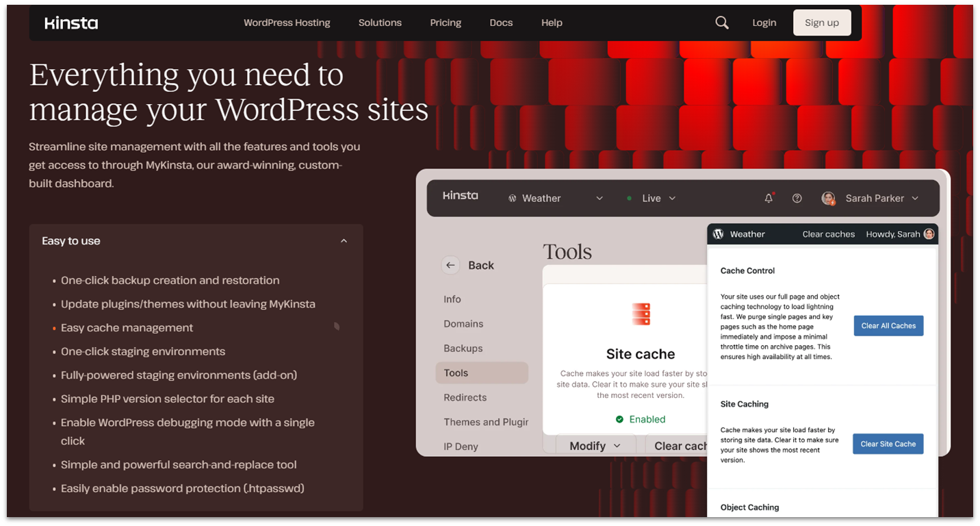Click the Howdy Sarah avatar in admin bar
This screenshot has width=980, height=526.
929,234
